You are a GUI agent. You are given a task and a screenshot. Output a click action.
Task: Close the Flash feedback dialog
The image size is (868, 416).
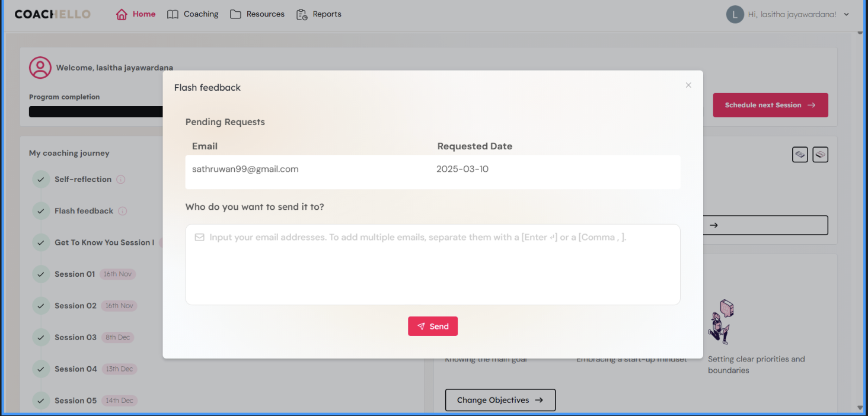(x=688, y=85)
